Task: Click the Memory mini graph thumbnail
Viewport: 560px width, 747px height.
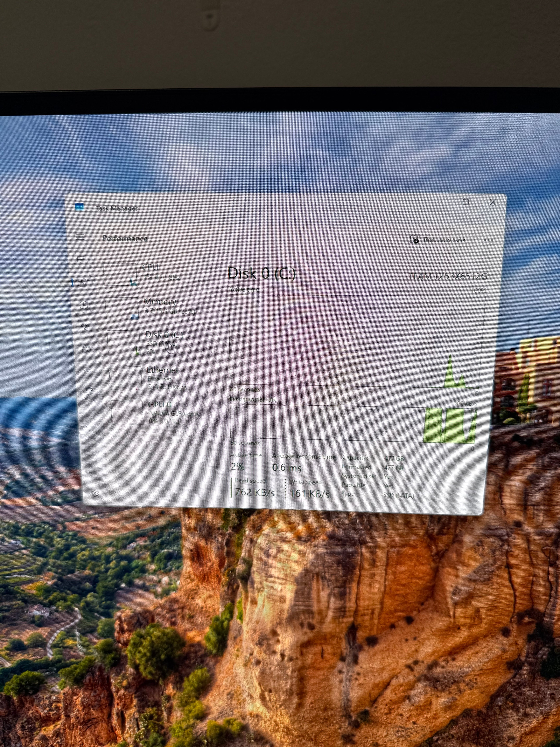Action: coord(122,308)
